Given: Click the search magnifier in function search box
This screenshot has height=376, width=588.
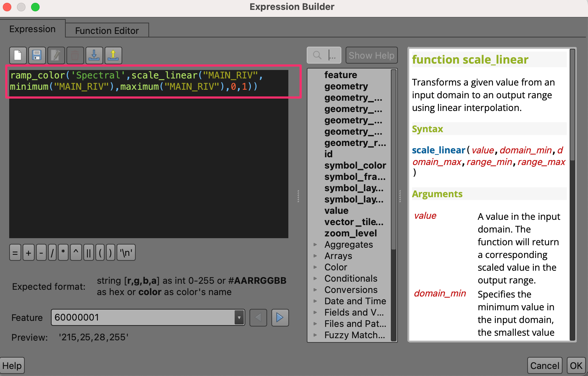Looking at the screenshot, I should [x=317, y=55].
